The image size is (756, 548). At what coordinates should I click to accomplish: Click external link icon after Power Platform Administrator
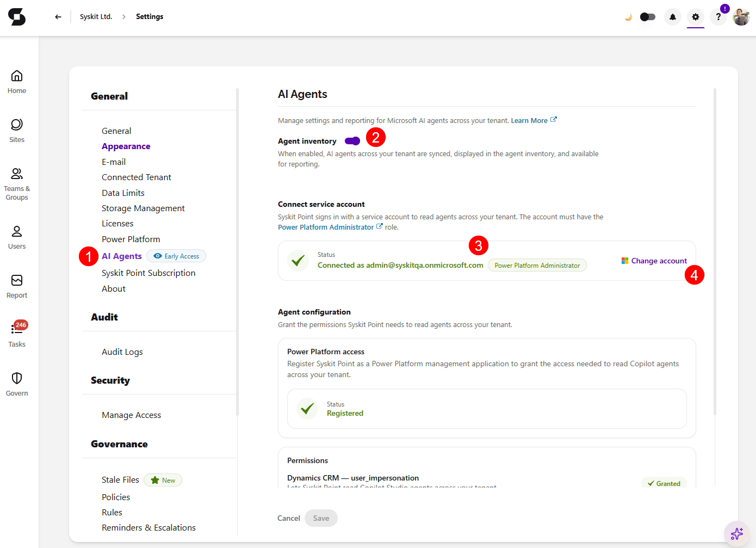(x=380, y=226)
